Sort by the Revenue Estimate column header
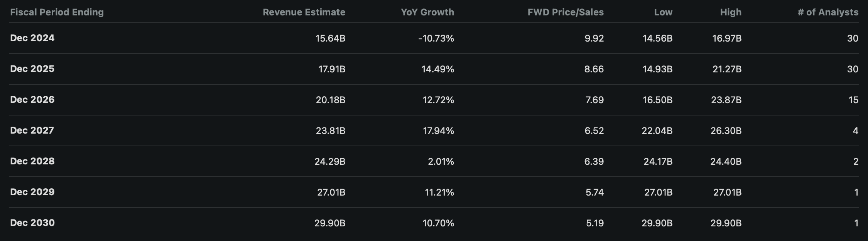 304,12
